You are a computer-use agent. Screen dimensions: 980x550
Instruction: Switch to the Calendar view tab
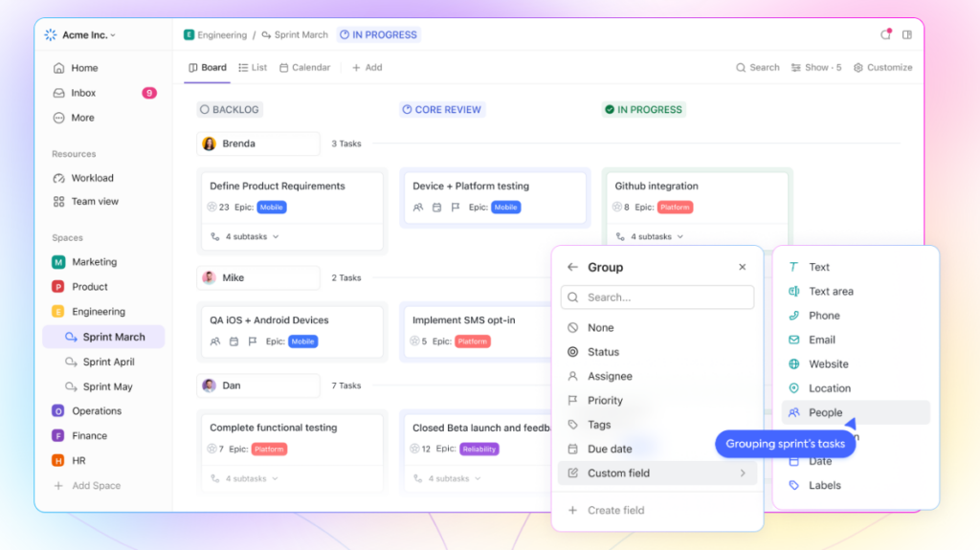pos(304,68)
